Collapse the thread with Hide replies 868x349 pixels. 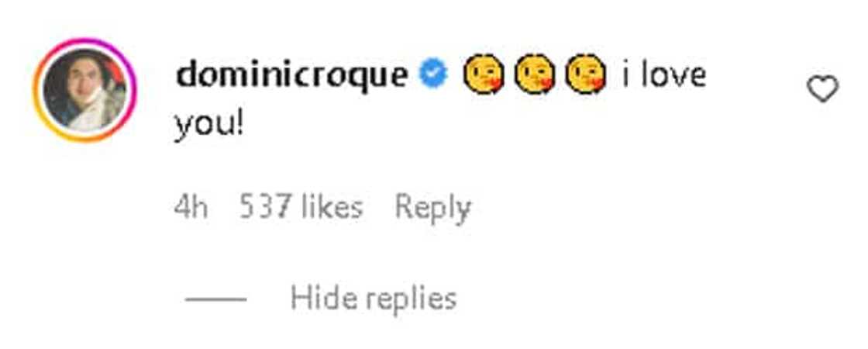[373, 298]
